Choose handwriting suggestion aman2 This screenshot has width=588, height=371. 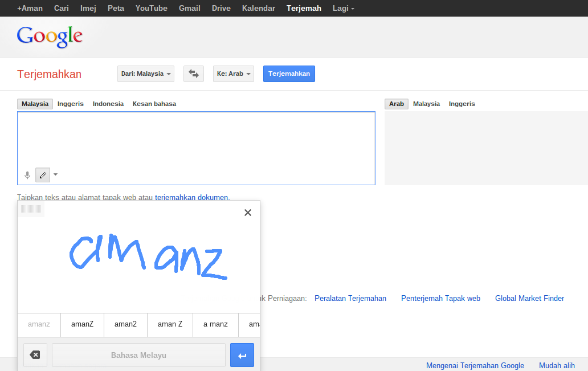coord(125,324)
